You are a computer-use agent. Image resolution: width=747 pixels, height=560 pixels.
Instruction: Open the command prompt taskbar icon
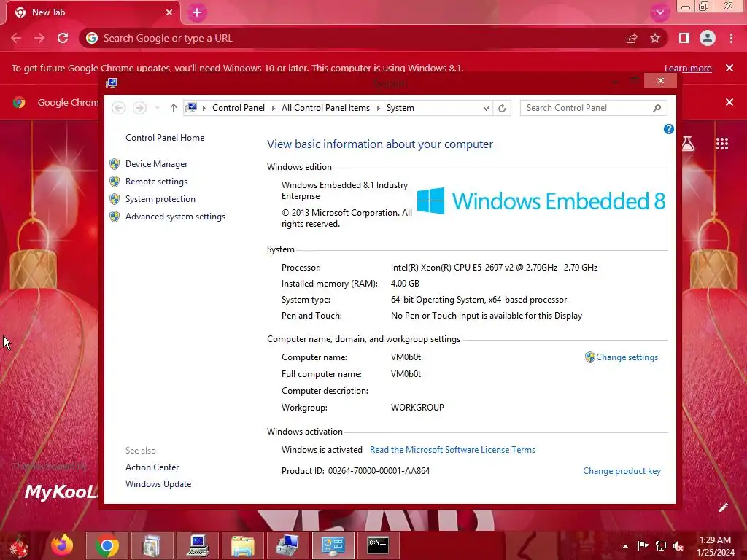coord(379,545)
